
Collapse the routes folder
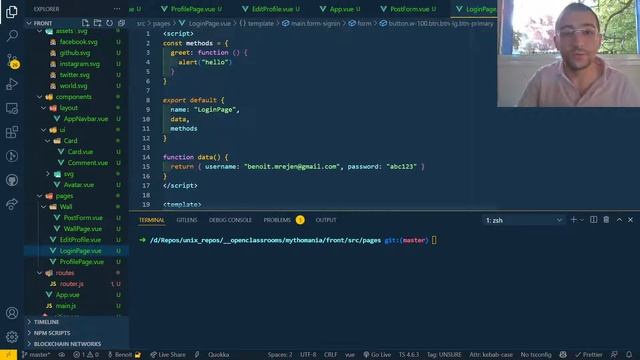point(40,273)
